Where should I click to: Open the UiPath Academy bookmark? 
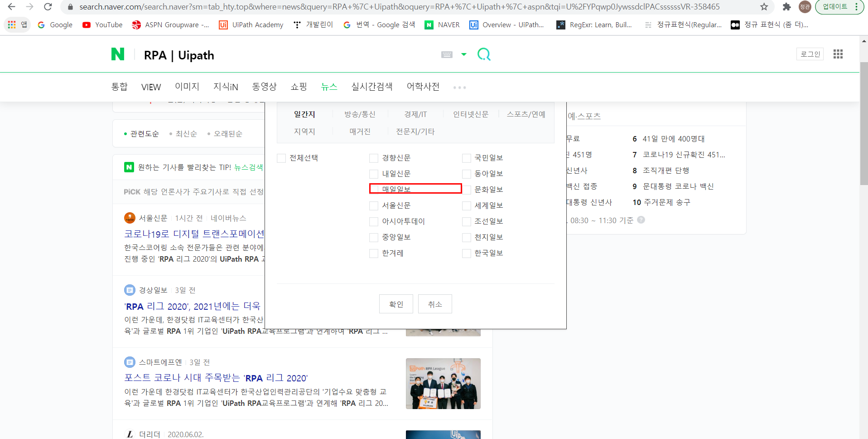(x=251, y=25)
